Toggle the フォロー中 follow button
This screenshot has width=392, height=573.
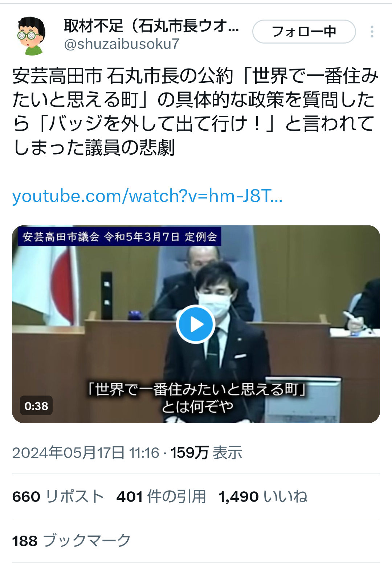point(304,32)
